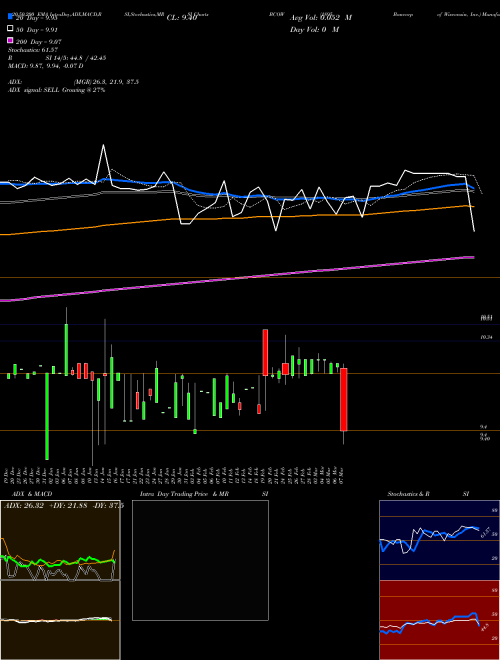Click the long green candle dropping to chart bottom
The width and height of the screenshot is (500, 660).
47,416
